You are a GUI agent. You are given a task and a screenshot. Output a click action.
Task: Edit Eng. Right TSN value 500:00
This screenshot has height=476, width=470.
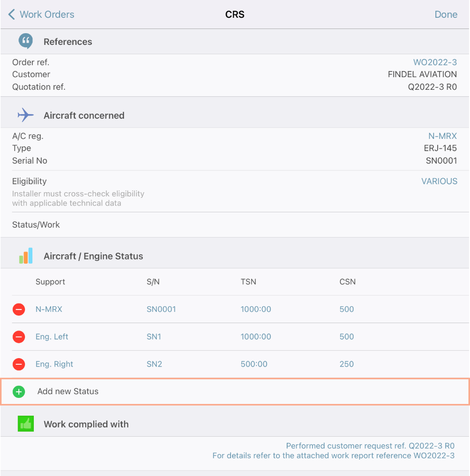click(x=254, y=364)
